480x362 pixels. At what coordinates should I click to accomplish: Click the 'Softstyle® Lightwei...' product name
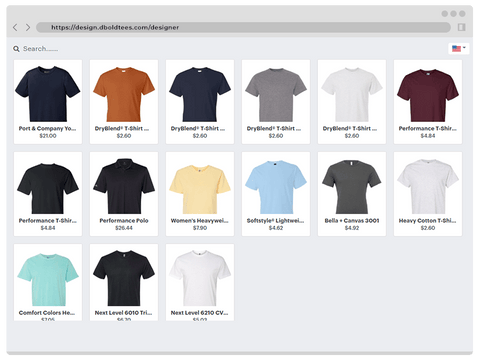tap(275, 221)
